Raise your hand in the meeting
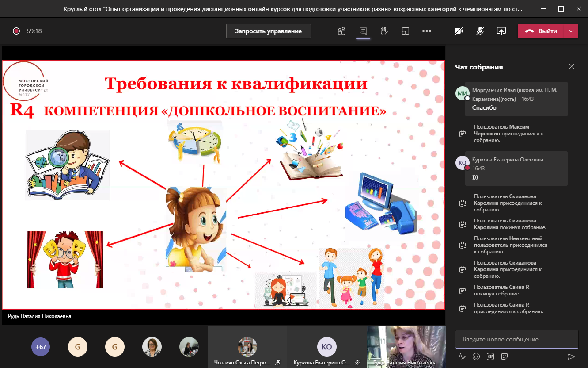588x368 pixels. [384, 31]
